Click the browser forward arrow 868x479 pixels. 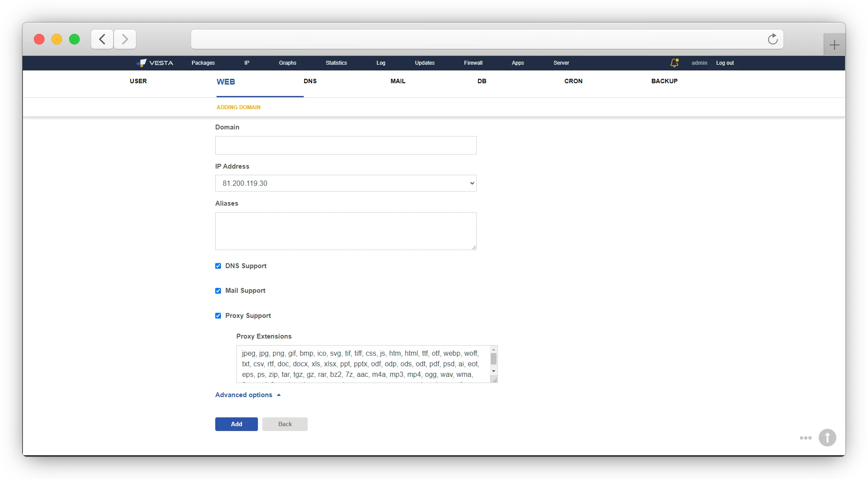coord(125,39)
